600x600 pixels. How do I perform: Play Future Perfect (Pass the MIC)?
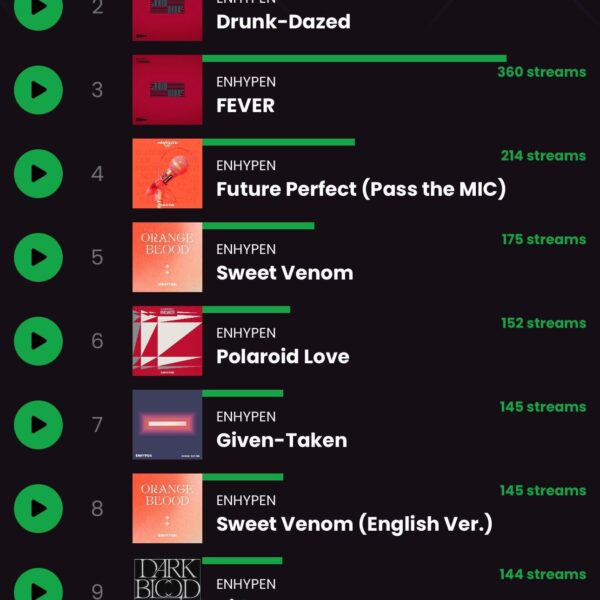(x=38, y=174)
